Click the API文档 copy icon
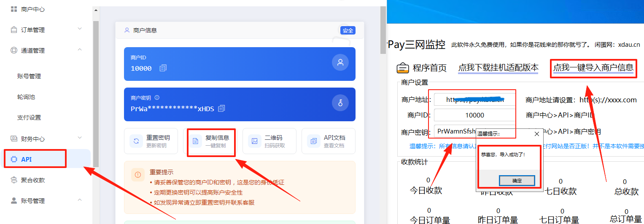 pos(314,141)
